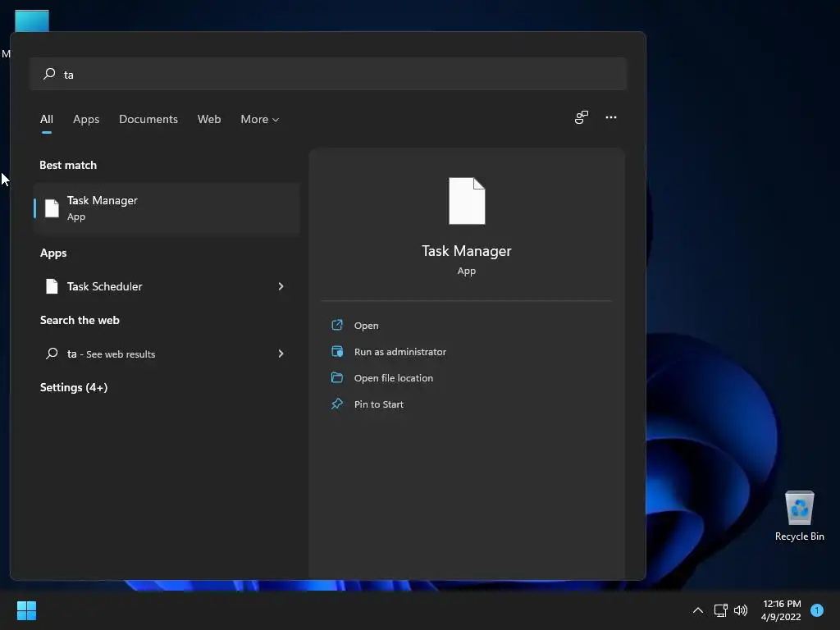Expand the web results chevron for 'ta'
Image resolution: width=840 pixels, height=630 pixels.
[281, 354]
